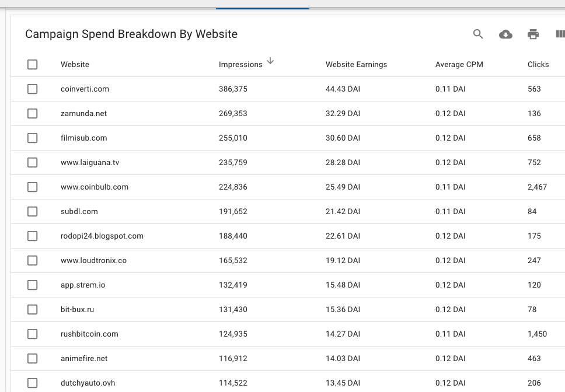This screenshot has width=565, height=392.
Task: Open the table search icon
Action: [x=478, y=34]
